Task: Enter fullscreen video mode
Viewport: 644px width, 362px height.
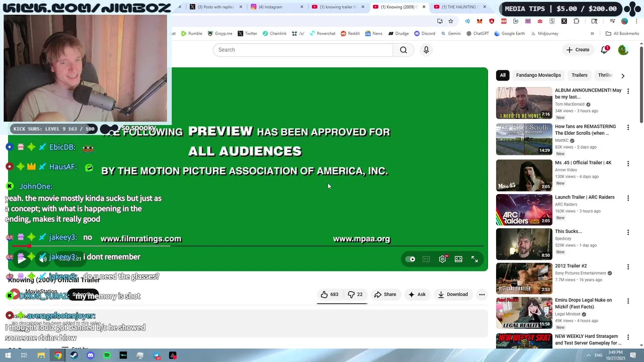Action: pos(474,259)
